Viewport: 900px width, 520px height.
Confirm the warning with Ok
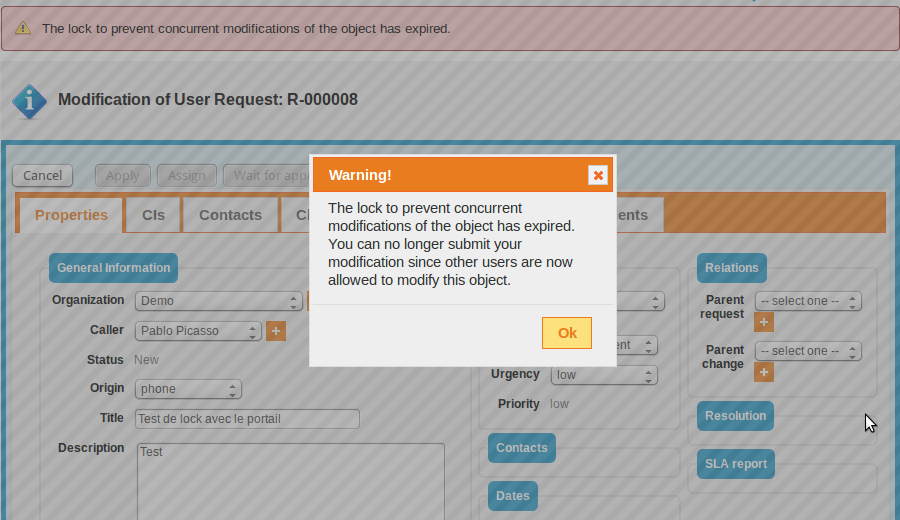[567, 333]
